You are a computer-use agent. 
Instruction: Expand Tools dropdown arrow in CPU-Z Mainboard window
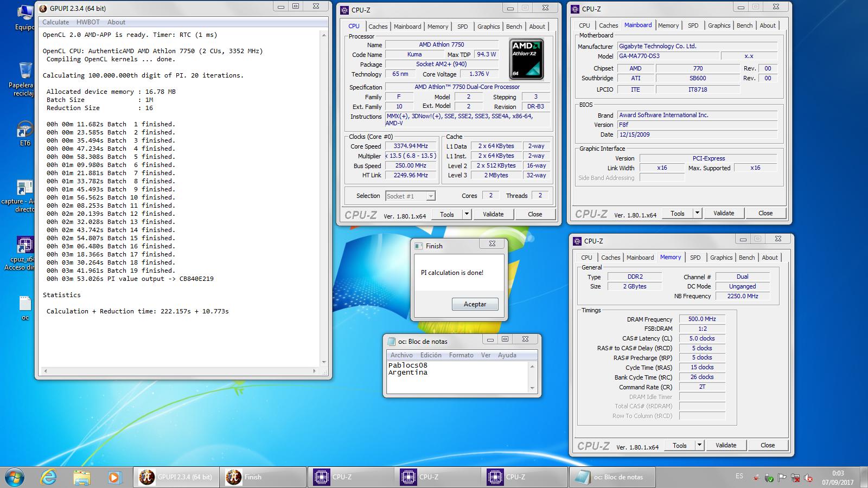(x=698, y=213)
